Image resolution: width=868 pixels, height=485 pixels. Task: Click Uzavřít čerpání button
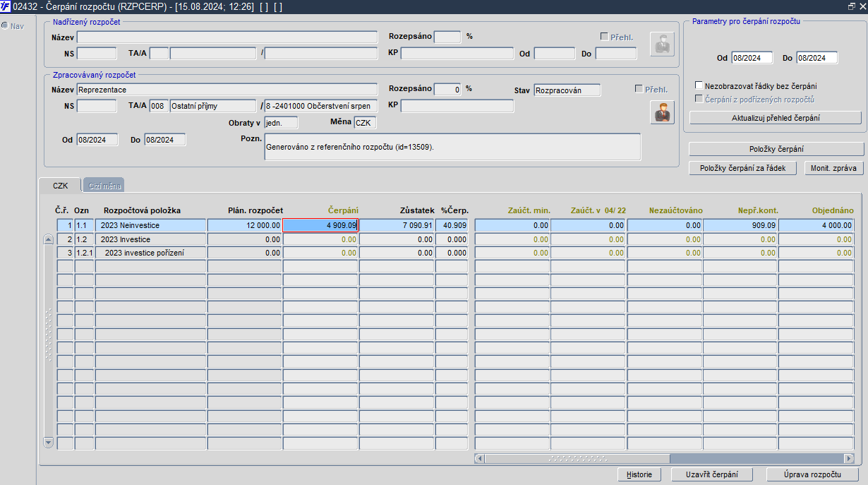712,474
